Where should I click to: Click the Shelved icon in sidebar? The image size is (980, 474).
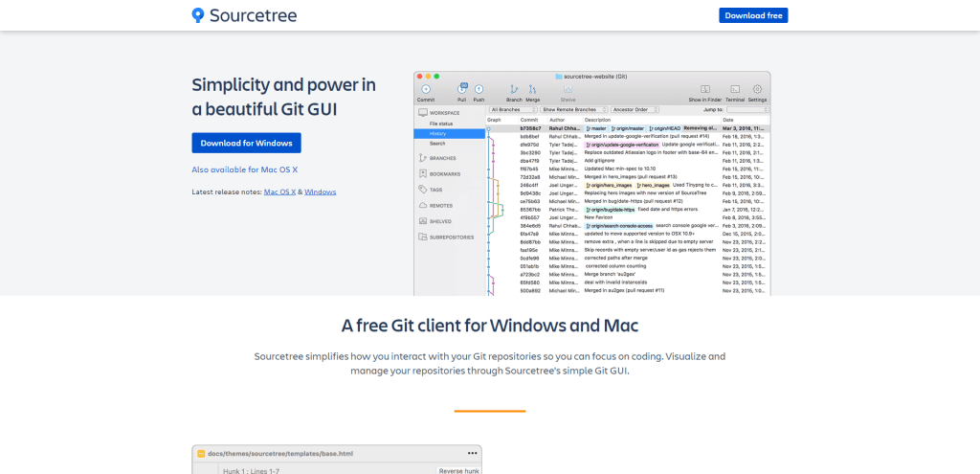coord(423,221)
